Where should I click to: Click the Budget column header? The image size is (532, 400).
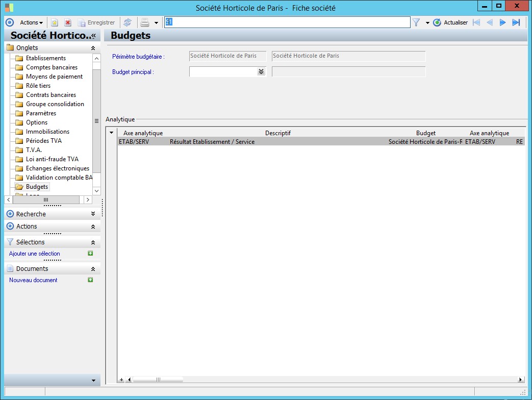(x=426, y=133)
